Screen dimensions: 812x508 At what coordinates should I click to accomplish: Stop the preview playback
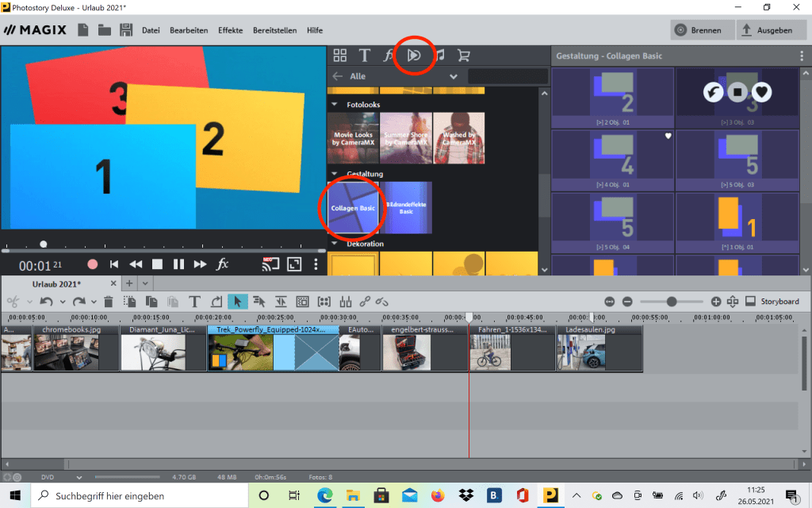158,264
